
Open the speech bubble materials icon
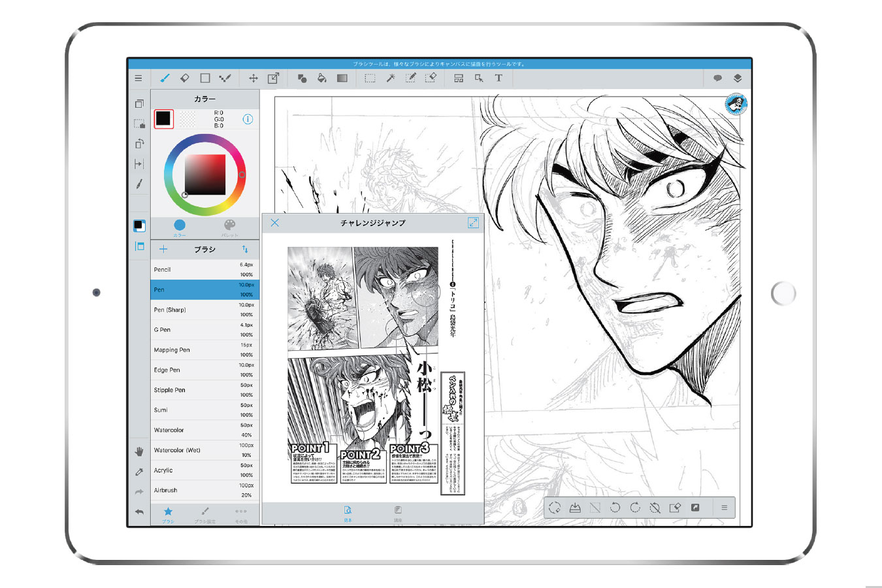tap(717, 78)
